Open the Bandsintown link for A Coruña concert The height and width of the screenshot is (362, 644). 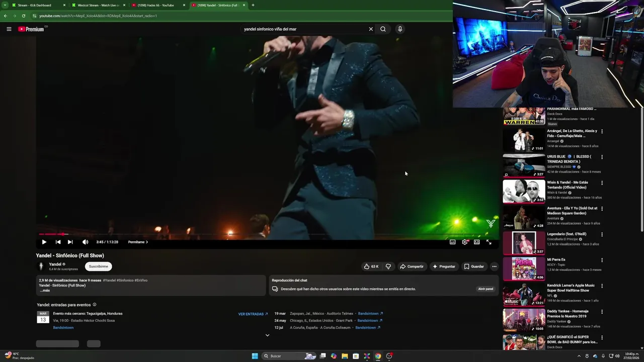[368, 328]
